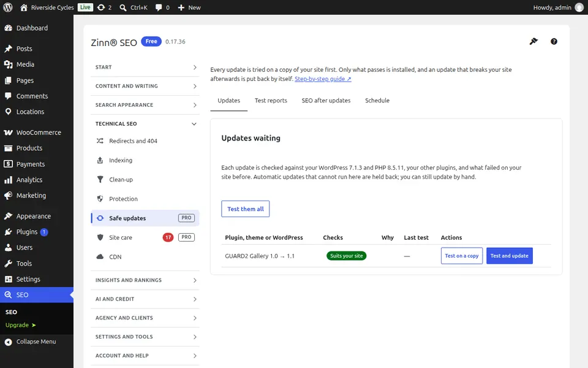Open the Site care section

(145, 237)
